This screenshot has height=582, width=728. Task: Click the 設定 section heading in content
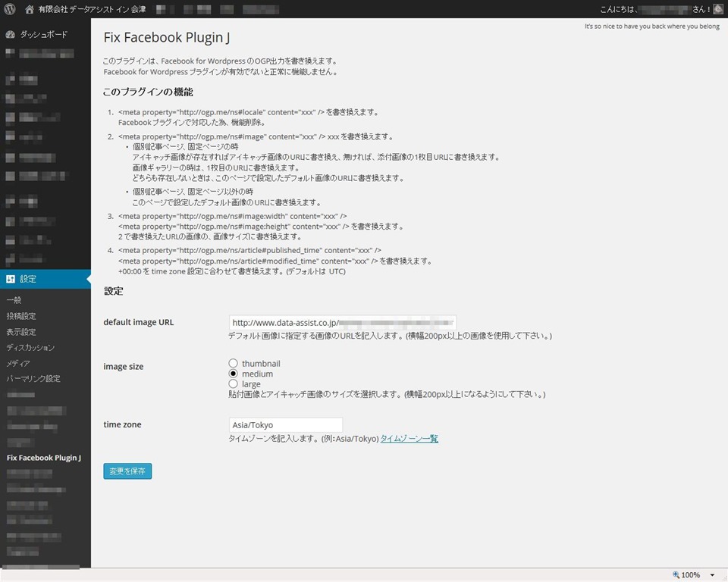point(113,291)
